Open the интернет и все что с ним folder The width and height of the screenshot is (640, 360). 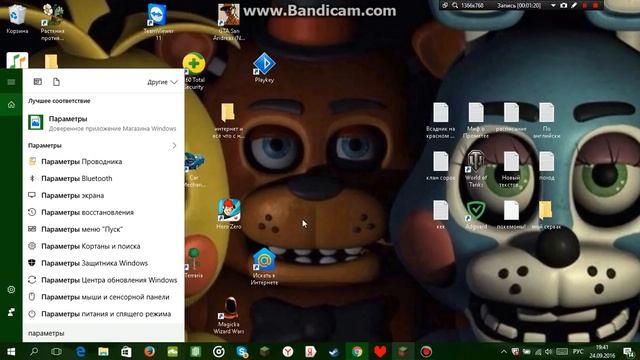pyautogui.click(x=228, y=121)
